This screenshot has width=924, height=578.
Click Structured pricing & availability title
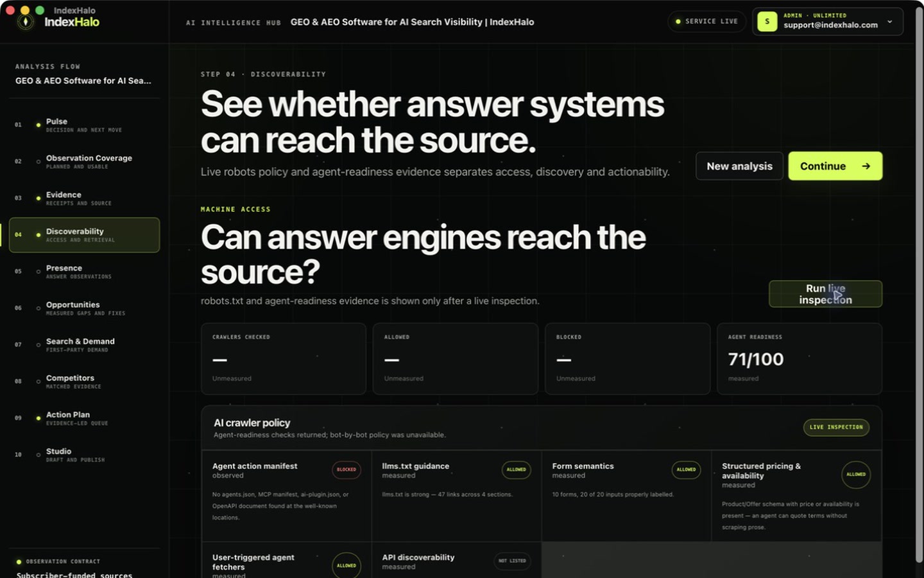(761, 471)
